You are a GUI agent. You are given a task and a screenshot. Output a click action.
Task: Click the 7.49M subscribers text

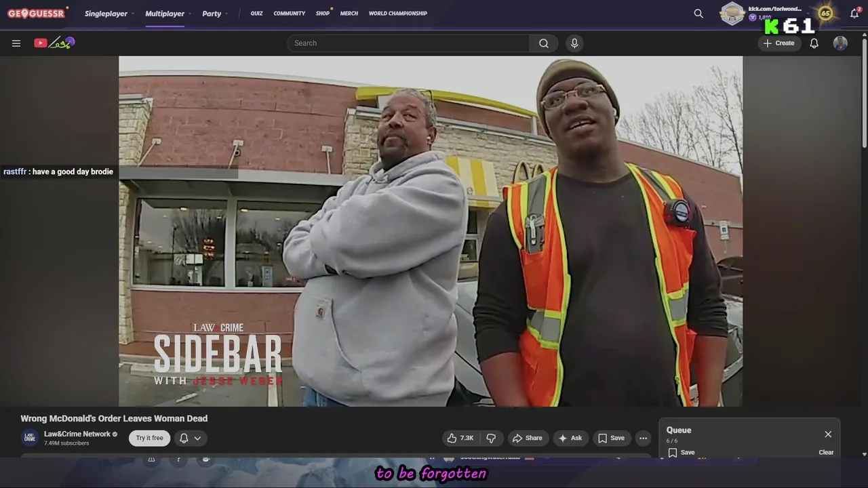tap(66, 443)
